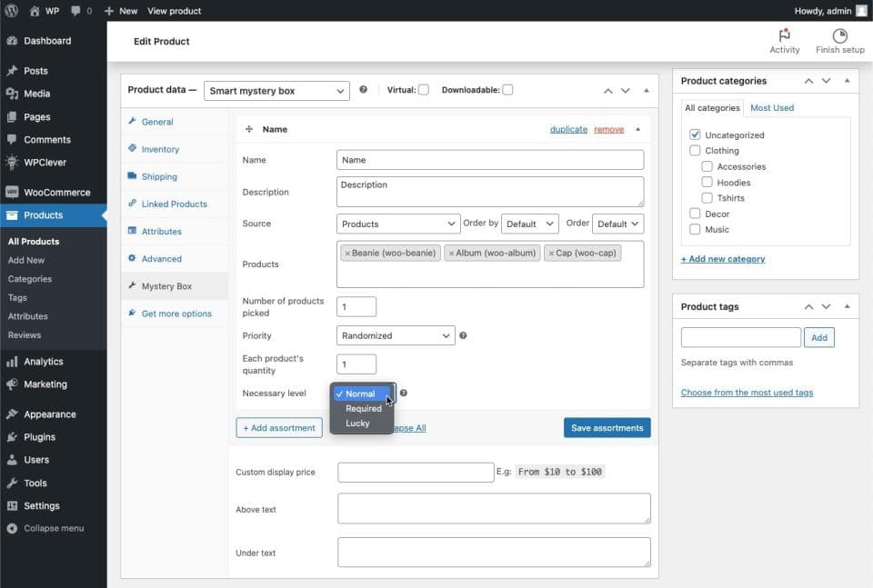The height and width of the screenshot is (588, 873).
Task: Open the Activity flag icon
Action: point(785,35)
